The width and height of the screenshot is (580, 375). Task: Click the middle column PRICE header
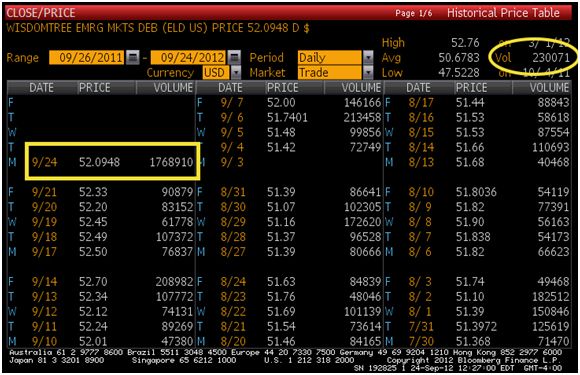[x=283, y=88]
